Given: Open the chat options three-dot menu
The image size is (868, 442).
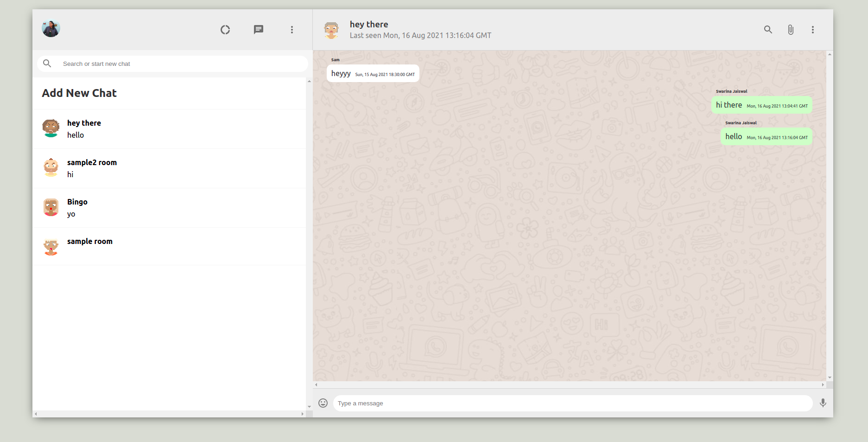Looking at the screenshot, I should [x=813, y=29].
